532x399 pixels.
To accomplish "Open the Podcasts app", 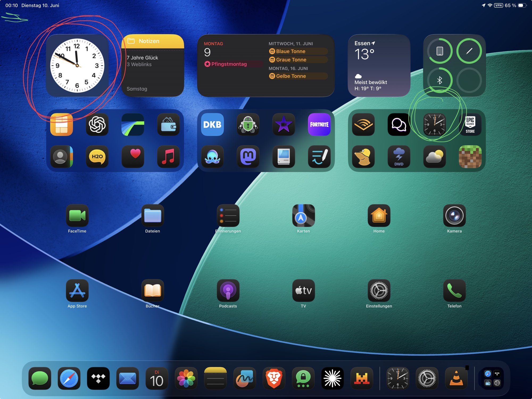I will pos(228,290).
